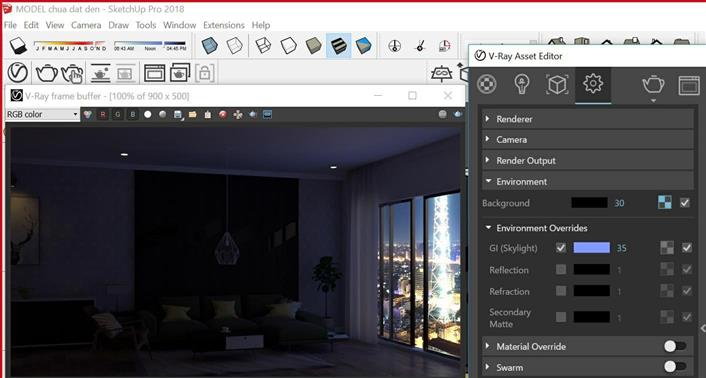Toggle the blue channel B button
706x378 pixels.
pos(133,115)
